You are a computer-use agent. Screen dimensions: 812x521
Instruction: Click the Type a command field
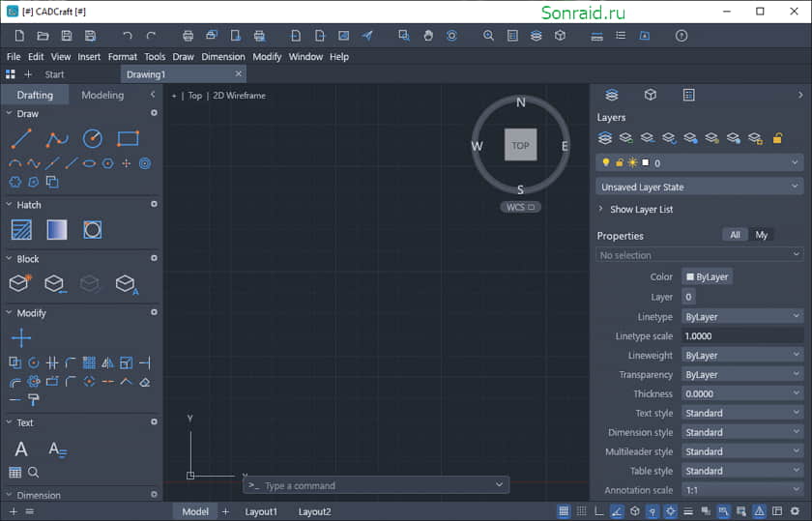pyautogui.click(x=376, y=485)
